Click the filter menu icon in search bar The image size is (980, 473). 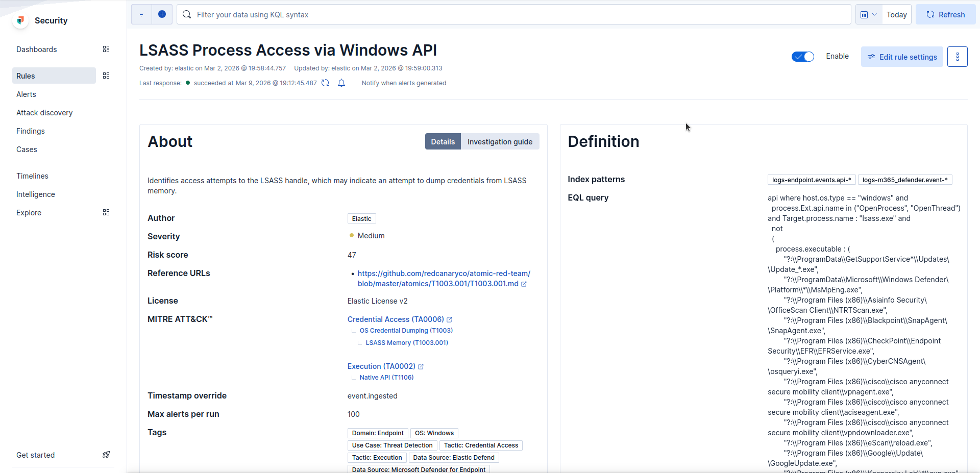[x=141, y=15]
